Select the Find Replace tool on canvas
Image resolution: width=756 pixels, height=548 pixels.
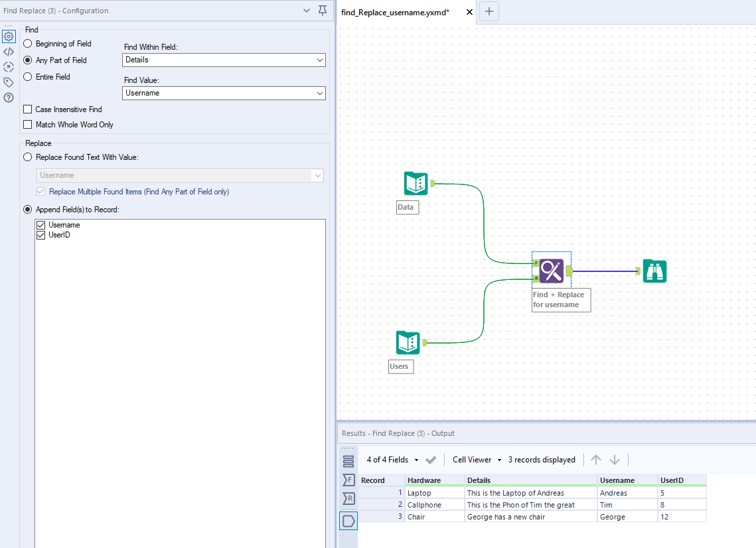[x=551, y=270]
